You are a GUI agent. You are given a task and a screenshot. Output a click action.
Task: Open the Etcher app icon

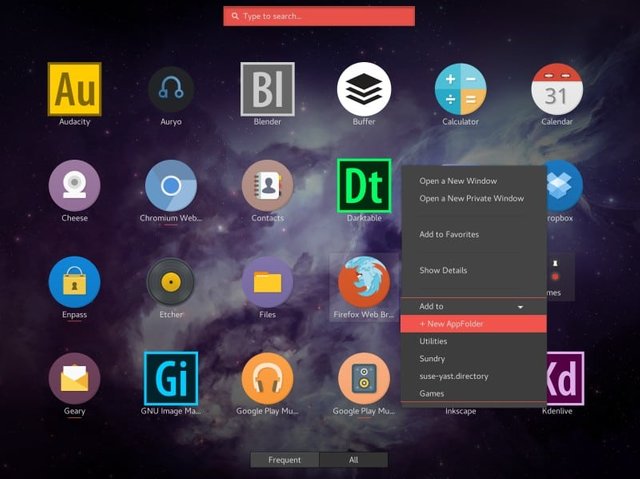(x=171, y=282)
